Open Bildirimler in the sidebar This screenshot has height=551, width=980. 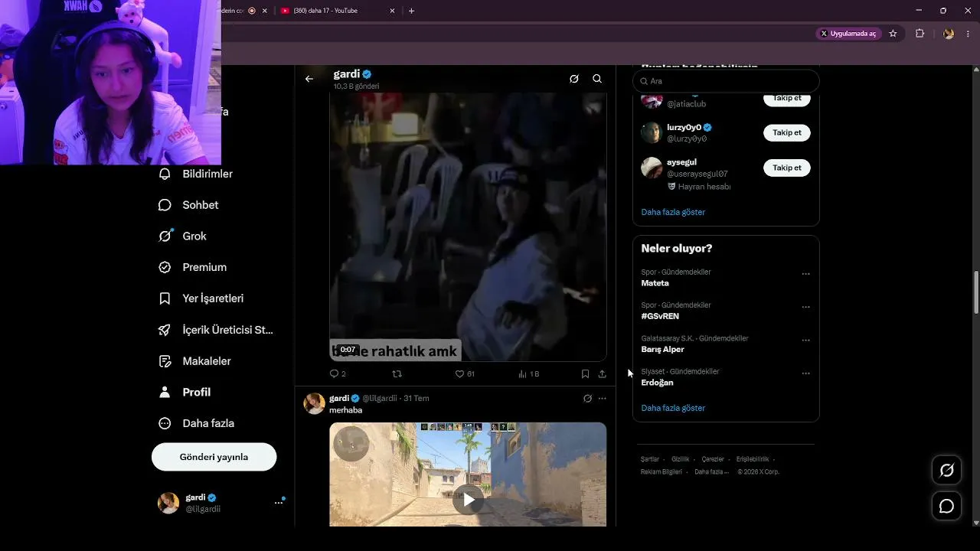pyautogui.click(x=195, y=174)
